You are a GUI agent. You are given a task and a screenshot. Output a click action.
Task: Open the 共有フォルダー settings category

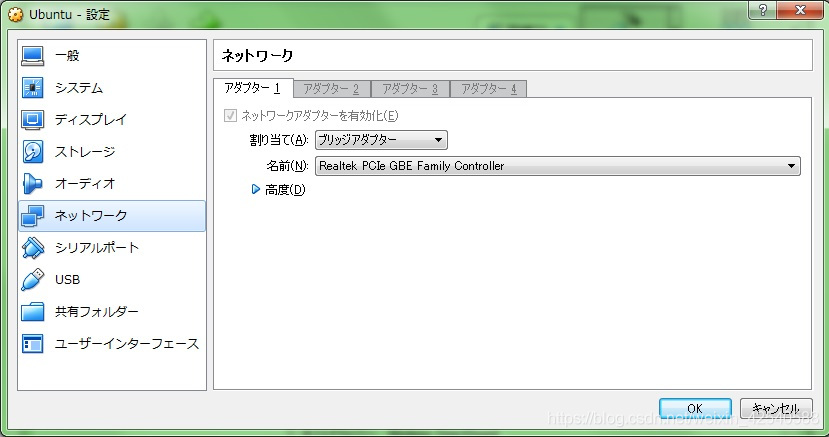coord(112,312)
